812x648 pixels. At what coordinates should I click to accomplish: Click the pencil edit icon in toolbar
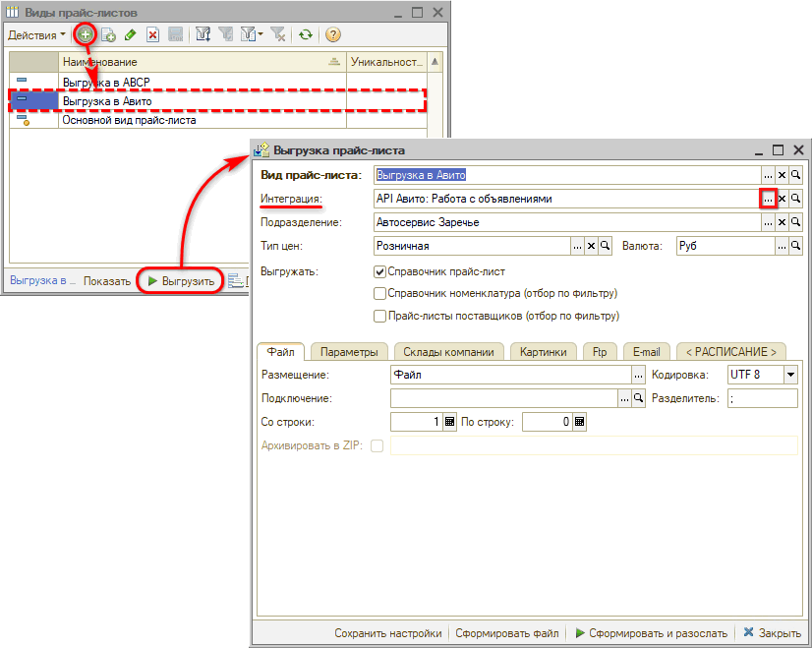click(131, 34)
